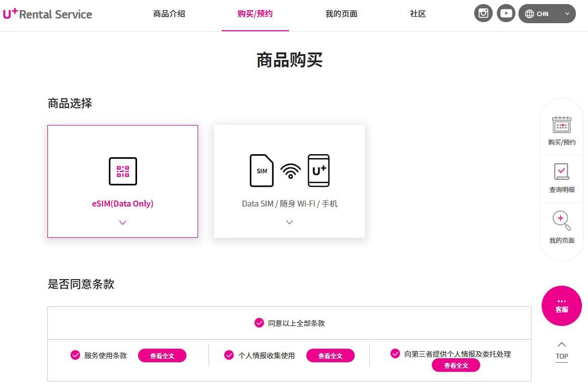
Task: Click the U+ phone icon
Action: click(319, 171)
